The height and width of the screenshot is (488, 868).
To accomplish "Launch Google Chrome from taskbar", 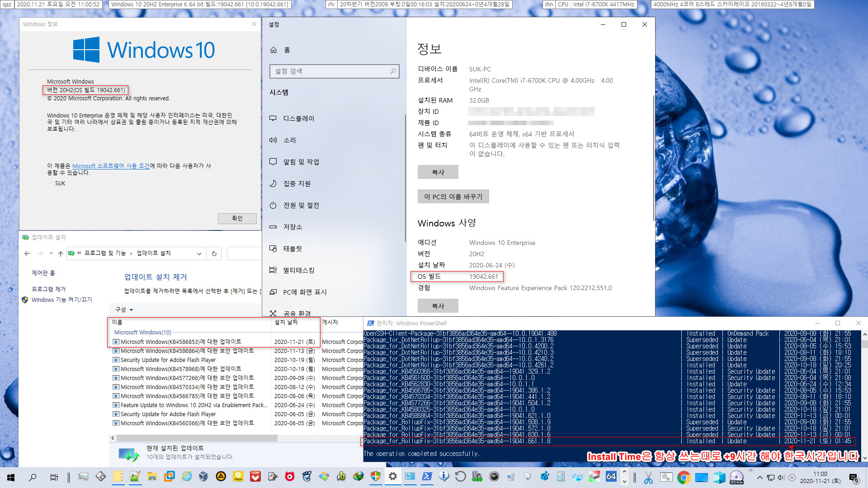I will pyautogui.click(x=684, y=477).
